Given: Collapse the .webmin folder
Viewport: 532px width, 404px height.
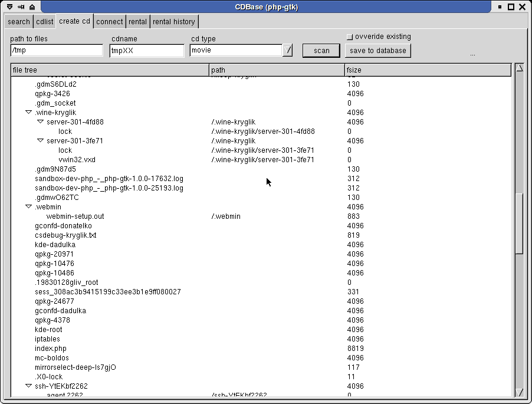Looking at the screenshot, I should click(x=28, y=206).
